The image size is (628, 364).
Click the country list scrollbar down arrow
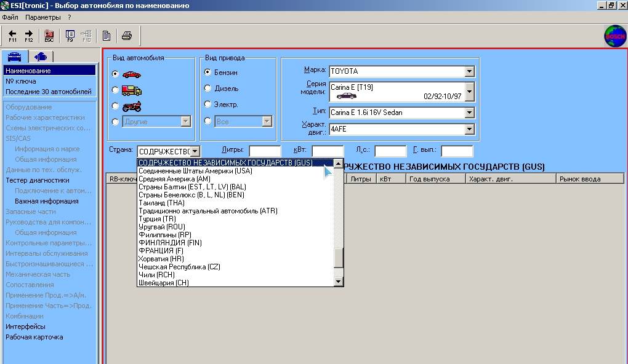click(x=338, y=282)
